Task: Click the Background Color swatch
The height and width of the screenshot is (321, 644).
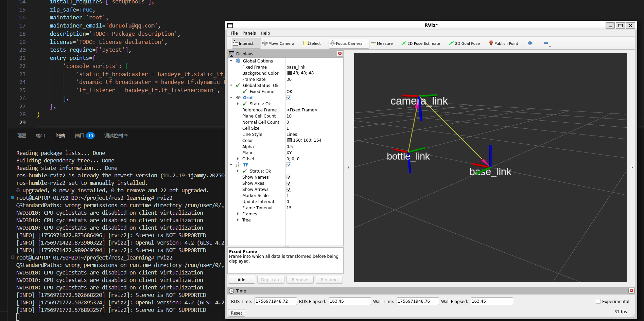Action: [x=290, y=73]
